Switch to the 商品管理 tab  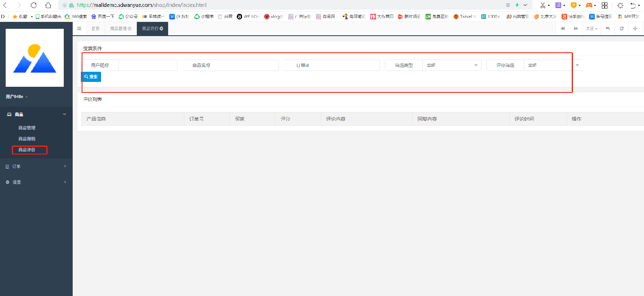click(x=118, y=28)
